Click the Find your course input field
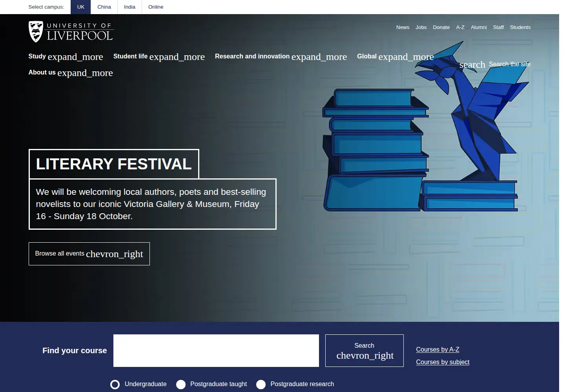 [216, 351]
